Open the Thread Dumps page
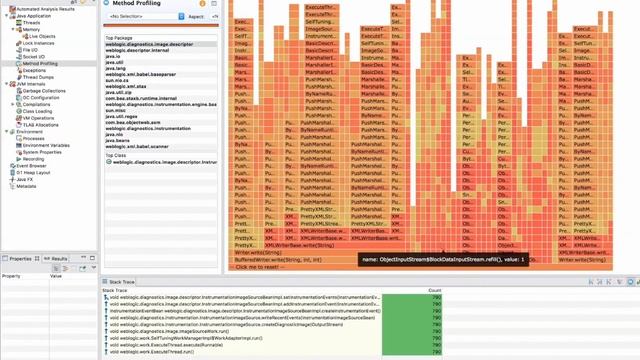Viewport: 640px width, 360px height. point(38,77)
